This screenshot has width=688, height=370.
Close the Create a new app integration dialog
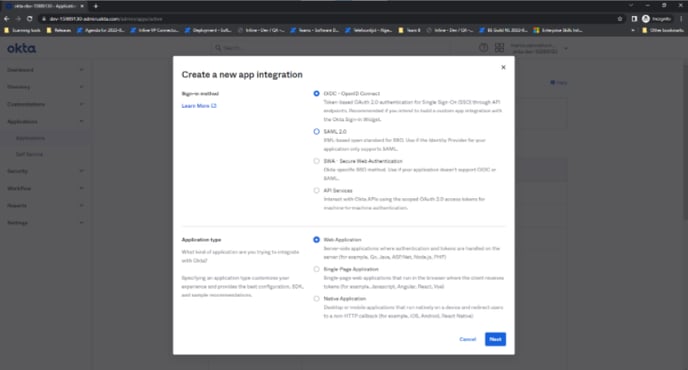click(x=503, y=67)
